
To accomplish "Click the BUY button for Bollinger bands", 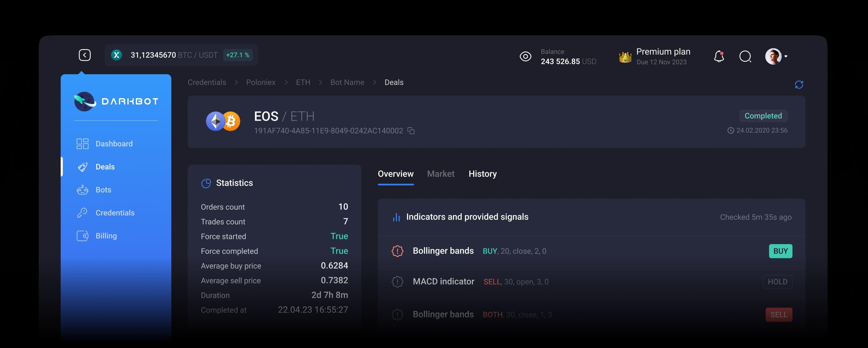I will click(781, 251).
